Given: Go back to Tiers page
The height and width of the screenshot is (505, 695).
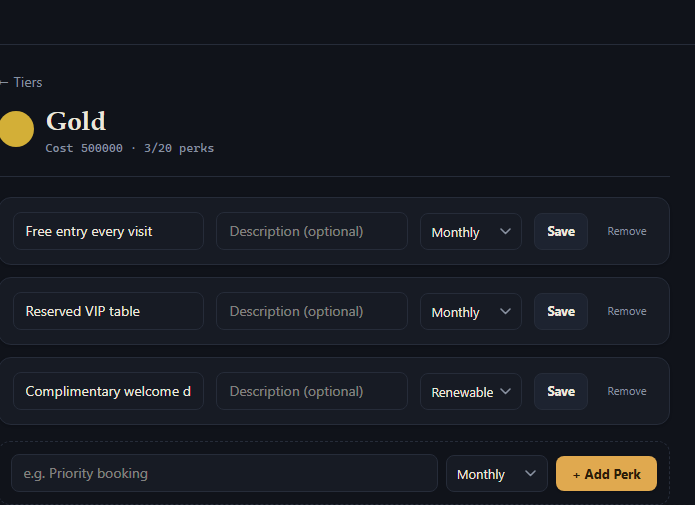Looking at the screenshot, I should (x=21, y=82).
